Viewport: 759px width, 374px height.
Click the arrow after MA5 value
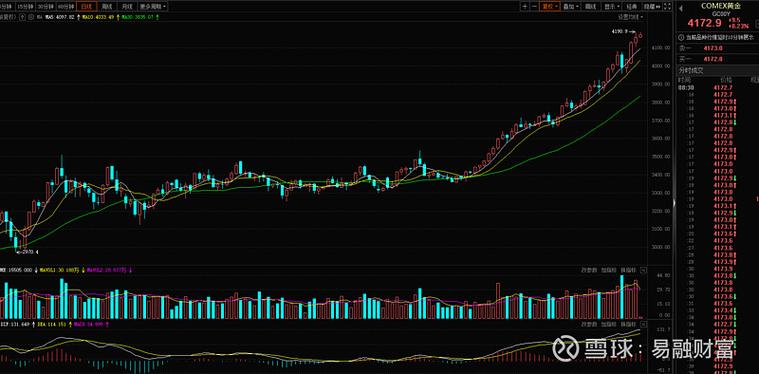[x=78, y=16]
